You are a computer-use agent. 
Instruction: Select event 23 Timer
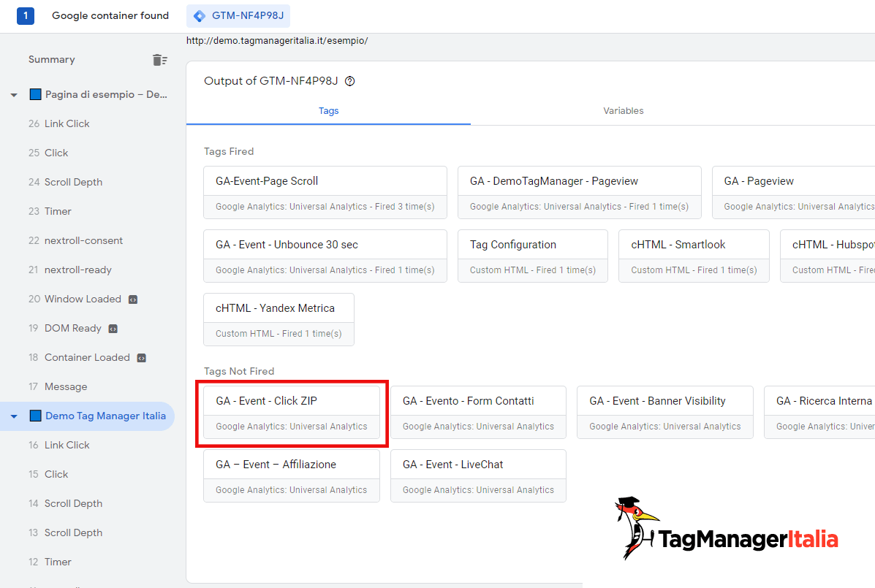50,211
